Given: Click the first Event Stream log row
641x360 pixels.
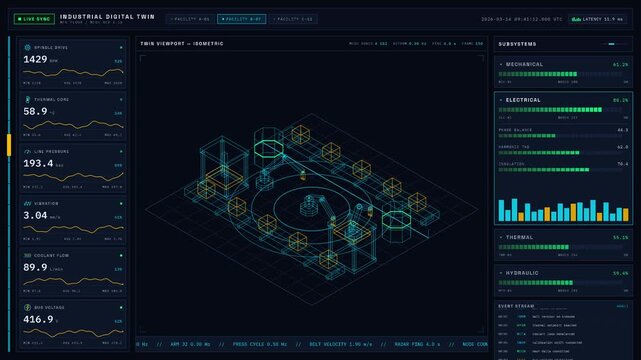Looking at the screenshot, I should pyautogui.click(x=536, y=317).
